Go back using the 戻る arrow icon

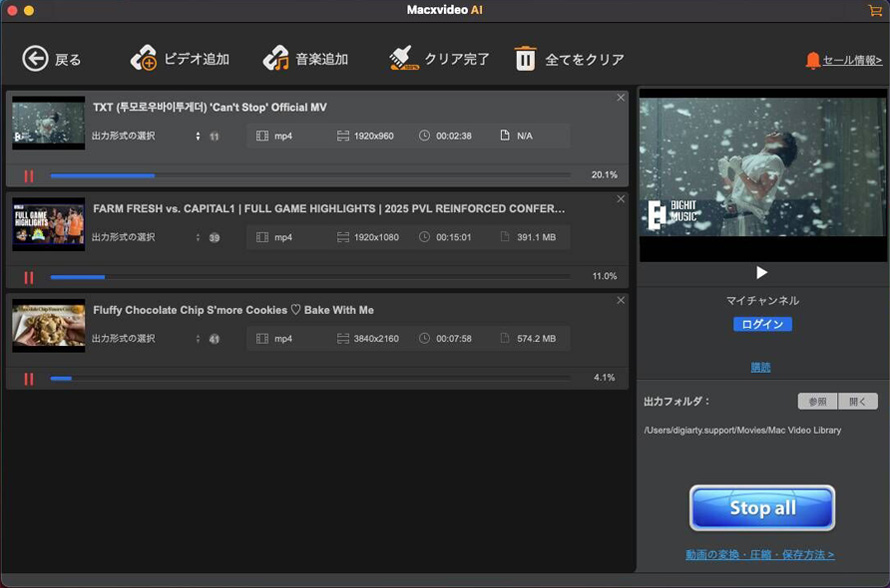(35, 57)
